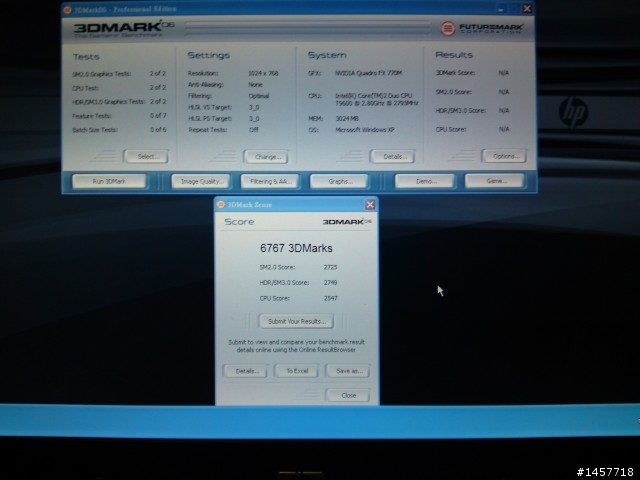Close the 3DMark Score dialog with X
Screen dimensions: 640x480
[370, 204]
